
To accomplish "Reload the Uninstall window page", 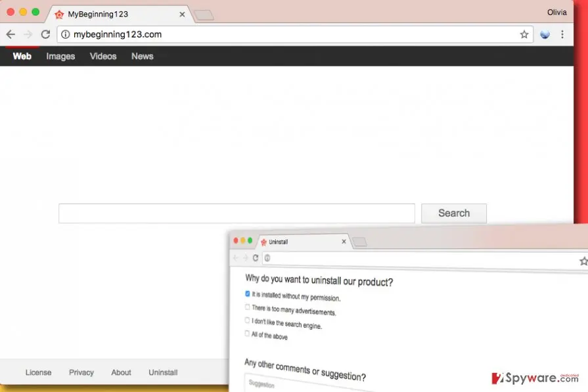I will click(x=256, y=258).
